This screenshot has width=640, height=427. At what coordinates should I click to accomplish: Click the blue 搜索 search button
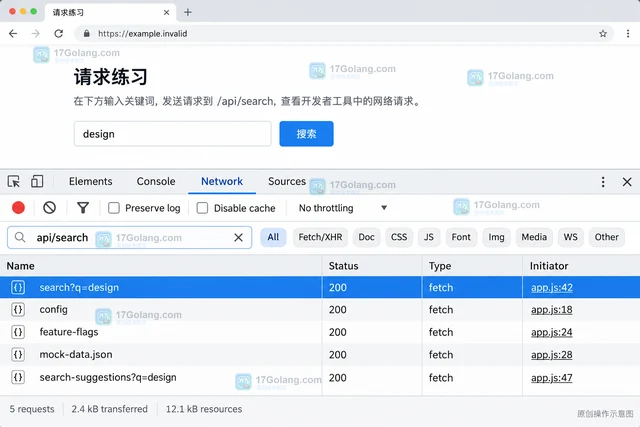click(x=307, y=133)
